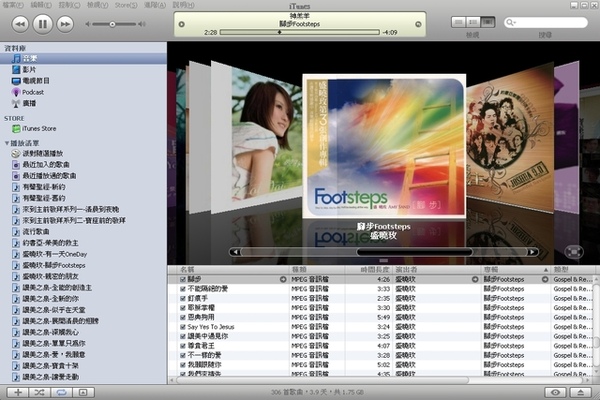600x400 pixels.
Task: Uncheck the song lasting 5:49
Action: [x=183, y=317]
